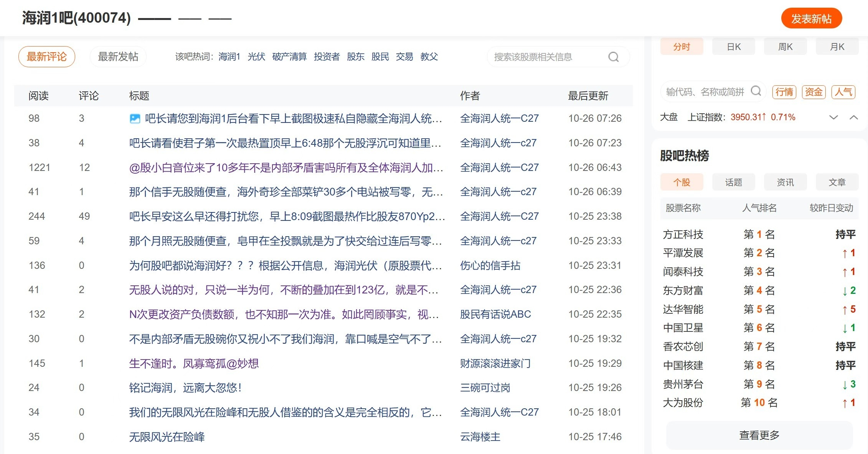Click the stock search magnifier icon
The height and width of the screenshot is (454, 868).
(613, 57)
